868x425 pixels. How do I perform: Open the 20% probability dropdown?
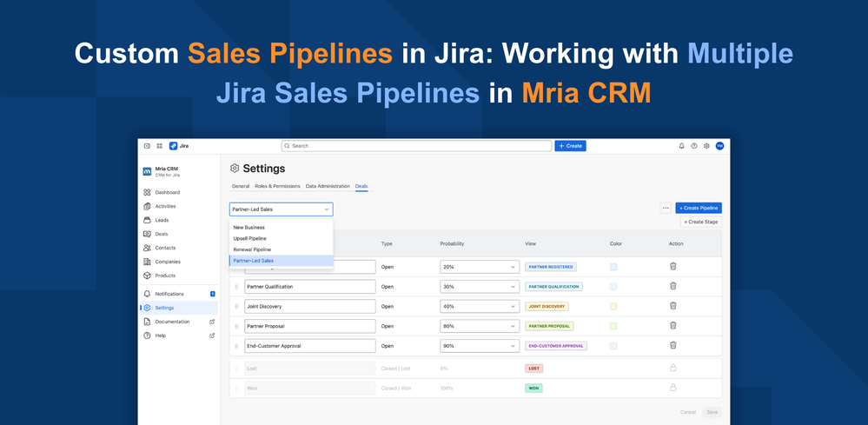click(480, 267)
